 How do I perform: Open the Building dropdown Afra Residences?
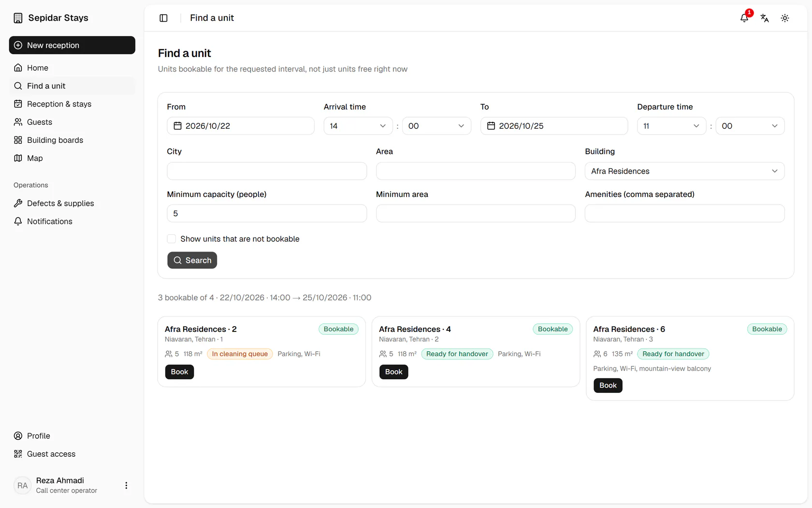point(684,171)
